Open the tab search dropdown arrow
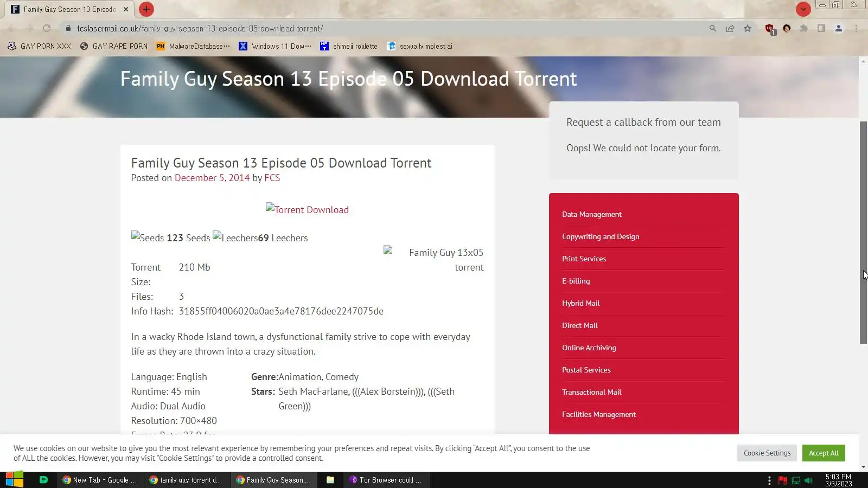868x488 pixels. (803, 9)
